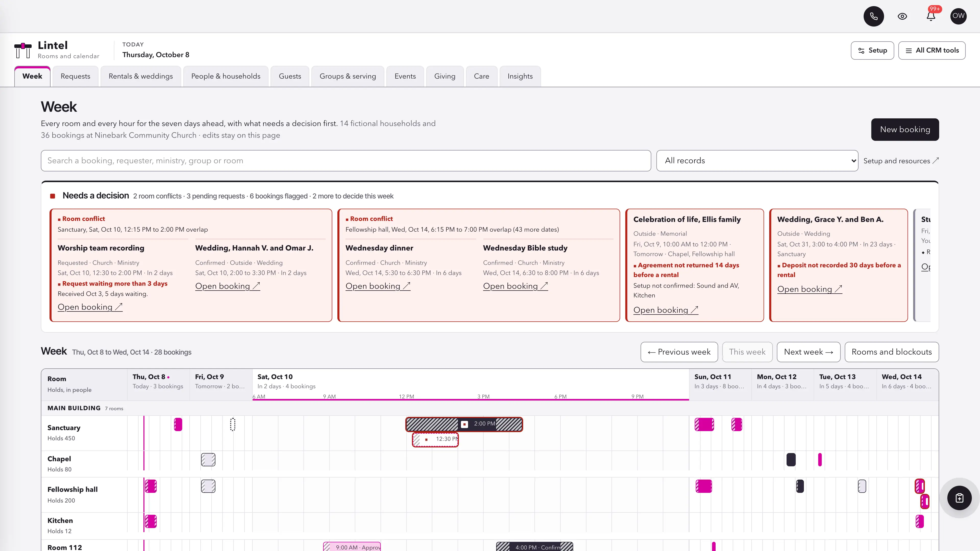Click the 2:00 PM Sanctuary booking block
This screenshot has width=980, height=551.
464,424
